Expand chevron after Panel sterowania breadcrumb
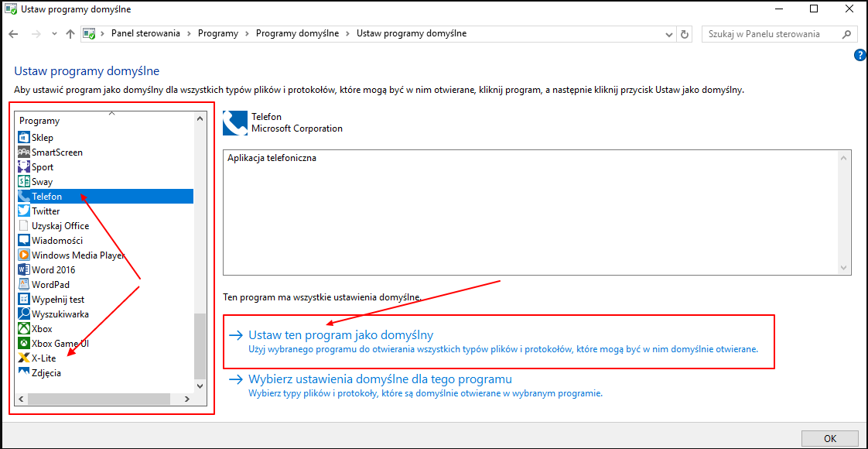The height and width of the screenshot is (449, 868). pos(188,34)
